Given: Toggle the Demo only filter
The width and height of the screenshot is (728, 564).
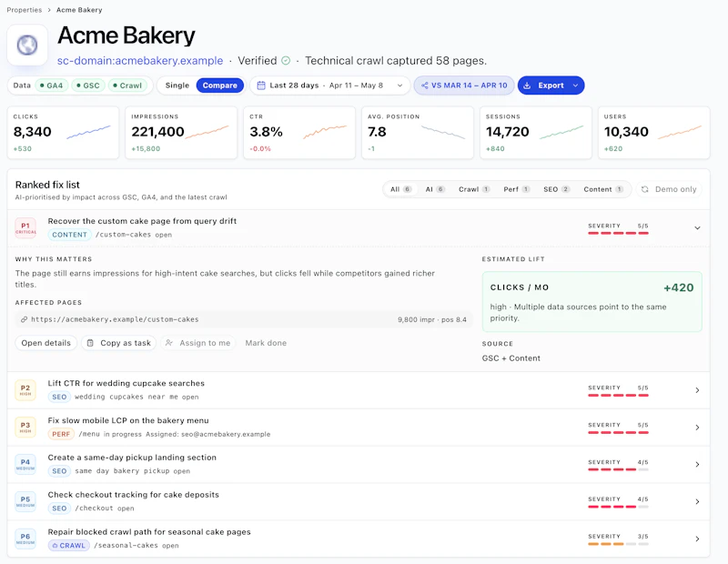Looking at the screenshot, I should (669, 189).
